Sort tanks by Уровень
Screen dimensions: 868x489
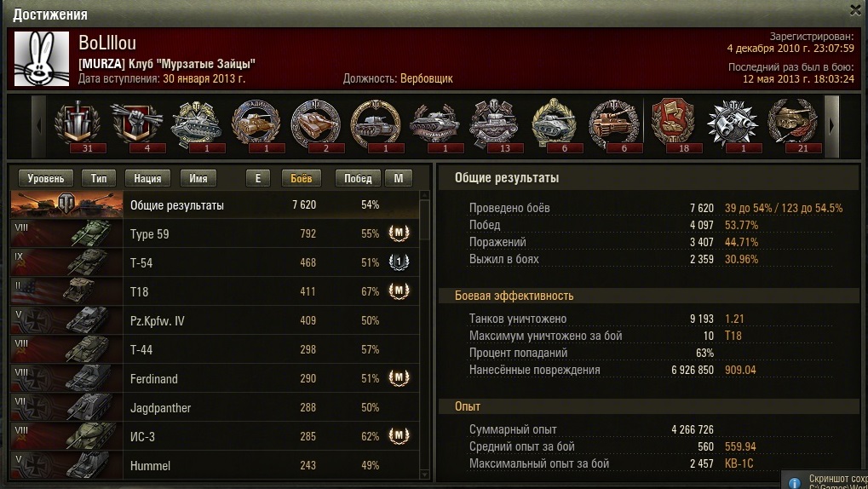(x=46, y=178)
